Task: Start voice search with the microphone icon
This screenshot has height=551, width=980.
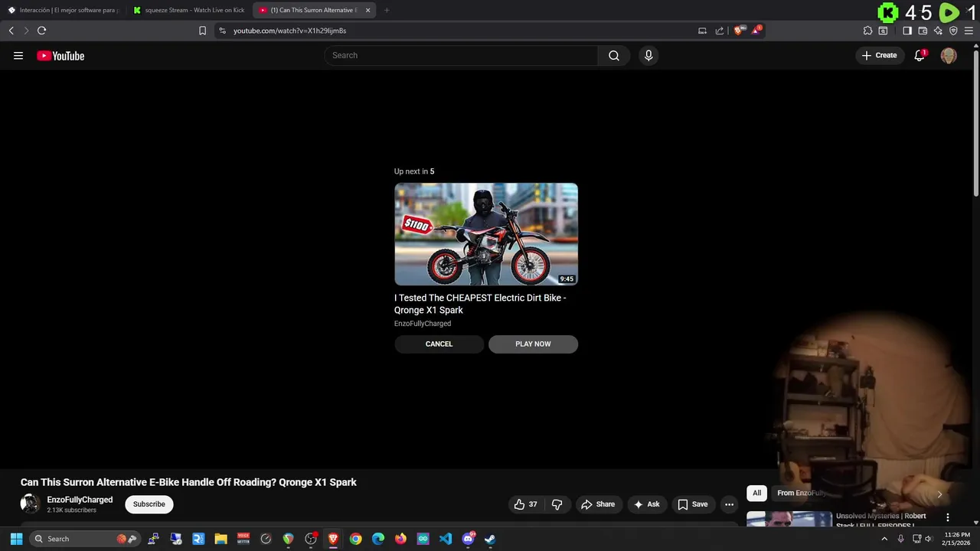Action: coord(648,55)
